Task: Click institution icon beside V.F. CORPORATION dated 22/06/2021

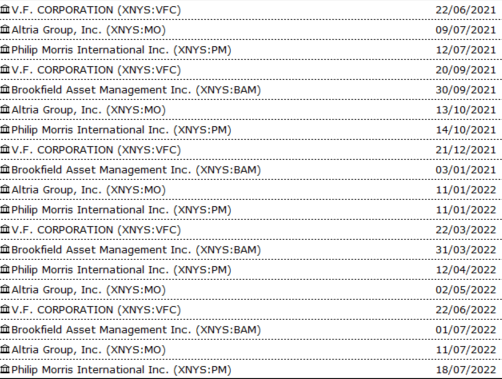Action: coord(5,9)
